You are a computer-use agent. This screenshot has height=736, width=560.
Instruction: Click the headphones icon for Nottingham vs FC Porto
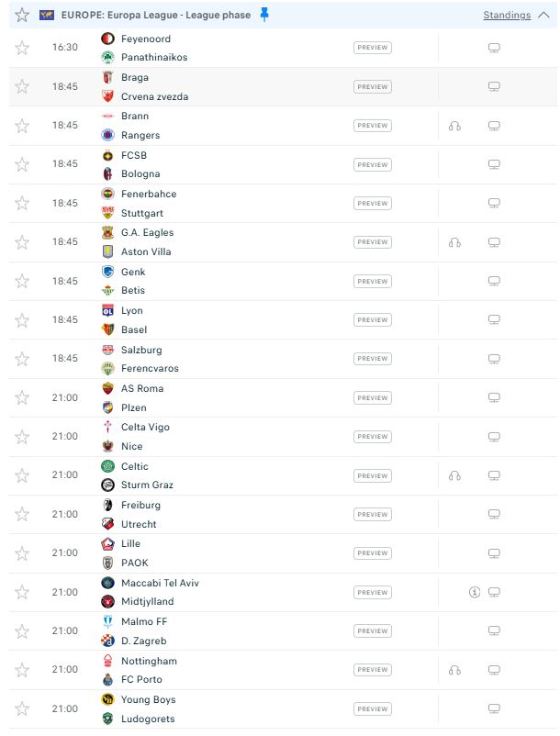pyautogui.click(x=454, y=670)
